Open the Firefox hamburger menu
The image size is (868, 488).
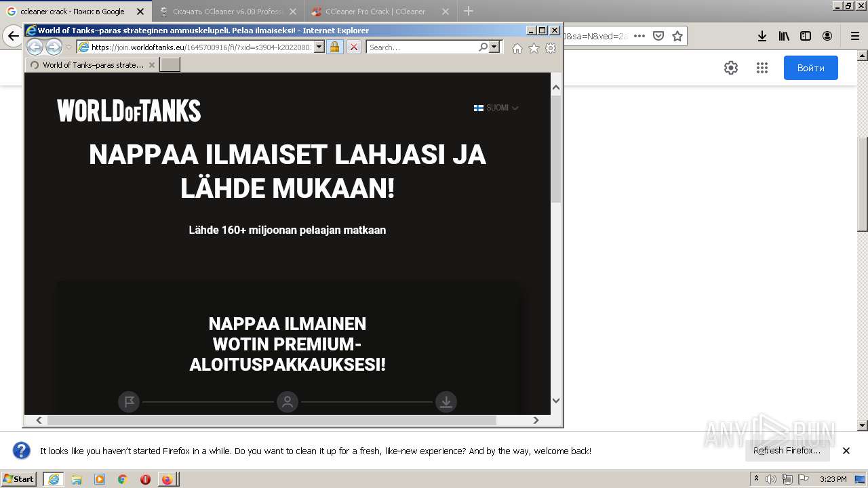(855, 36)
